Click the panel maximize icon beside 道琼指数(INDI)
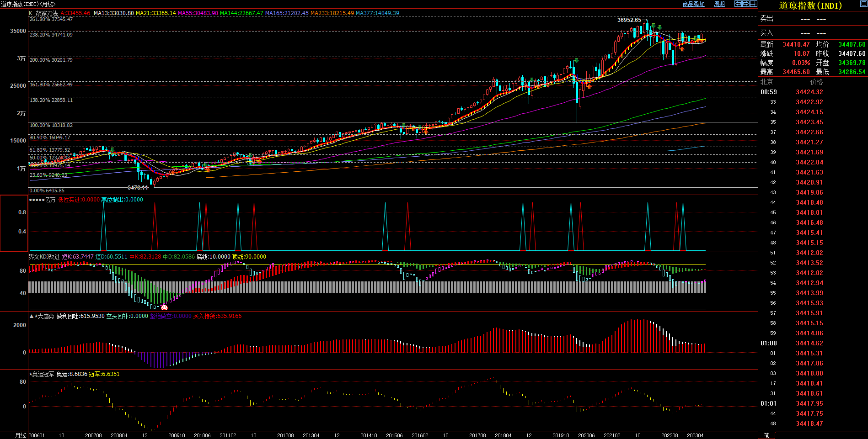Screen dimensions: 868x439 (863, 4)
